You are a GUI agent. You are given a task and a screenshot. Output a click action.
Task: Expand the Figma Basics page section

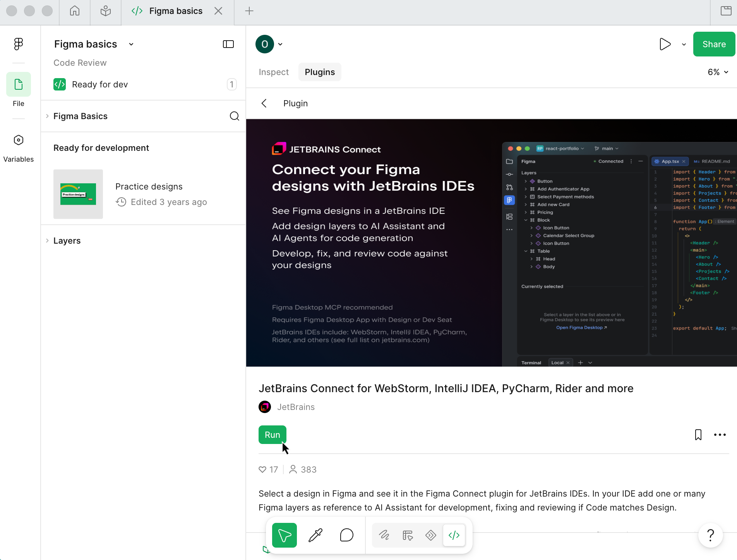pos(47,116)
